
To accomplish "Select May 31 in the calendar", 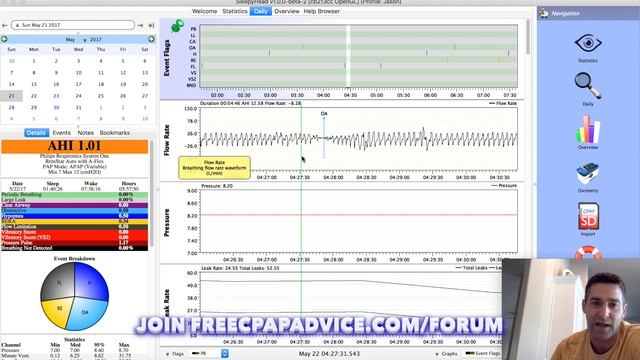I will pyautogui.click(x=78, y=107).
